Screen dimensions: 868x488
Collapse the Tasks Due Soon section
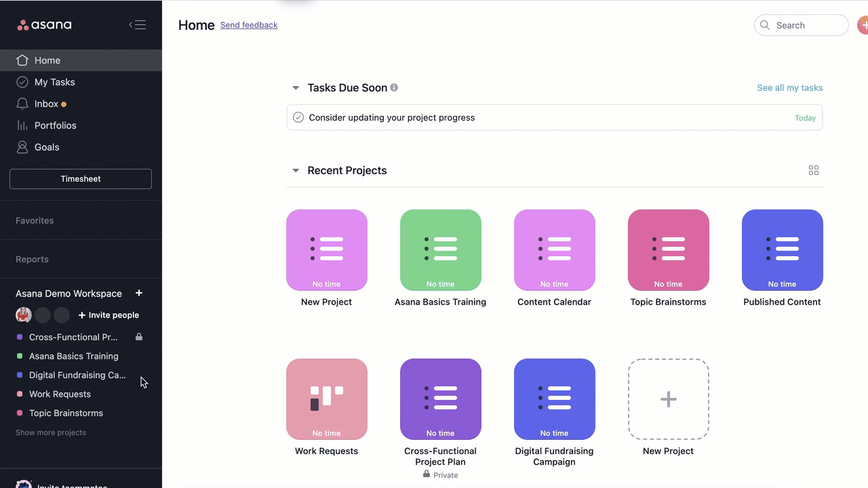tap(296, 88)
